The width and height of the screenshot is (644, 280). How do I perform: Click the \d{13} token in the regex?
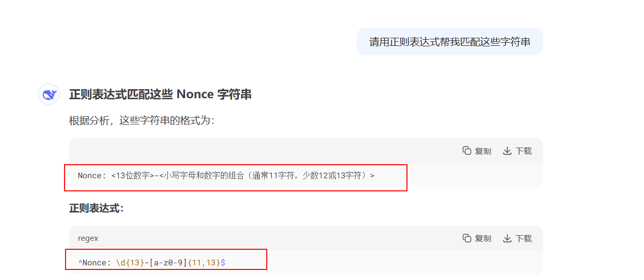pos(131,263)
